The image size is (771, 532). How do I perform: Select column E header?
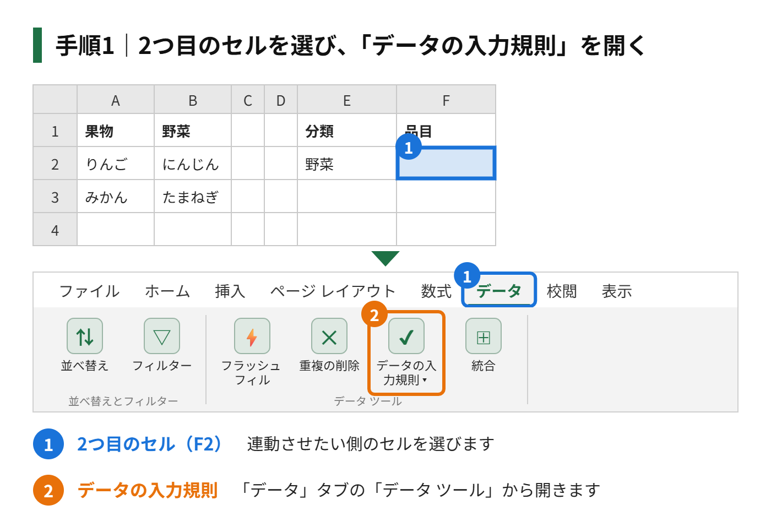coord(347,100)
